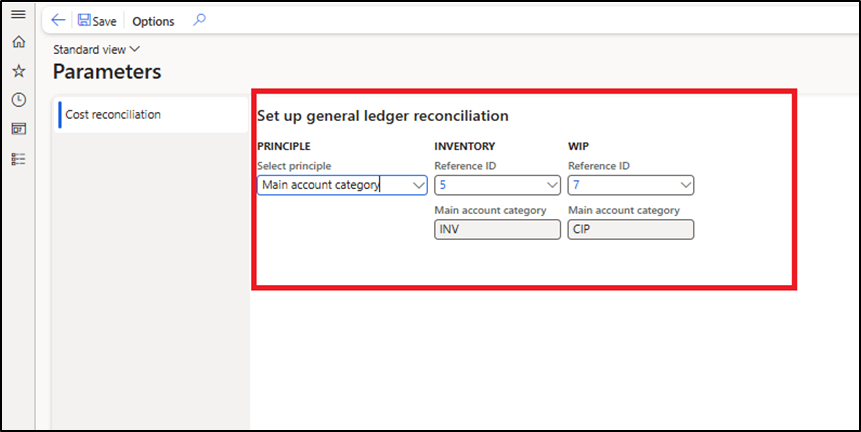Save the parameters

[97, 21]
